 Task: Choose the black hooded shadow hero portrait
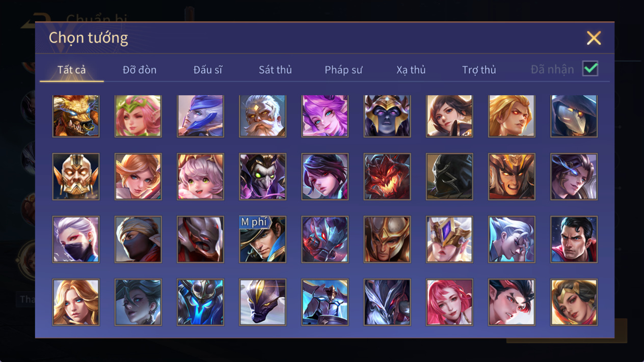pos(449,177)
